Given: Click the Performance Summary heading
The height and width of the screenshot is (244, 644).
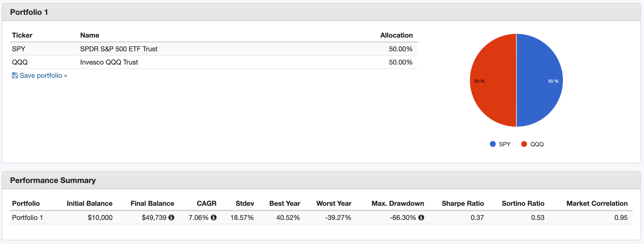Looking at the screenshot, I should click(53, 180).
